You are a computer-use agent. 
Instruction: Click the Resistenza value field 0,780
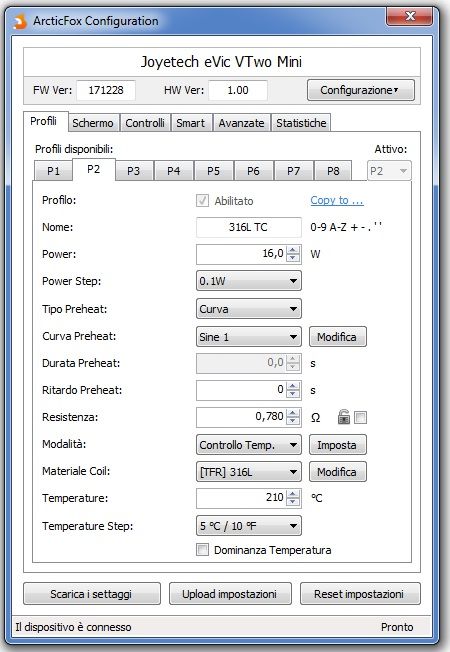pyautogui.click(x=242, y=417)
